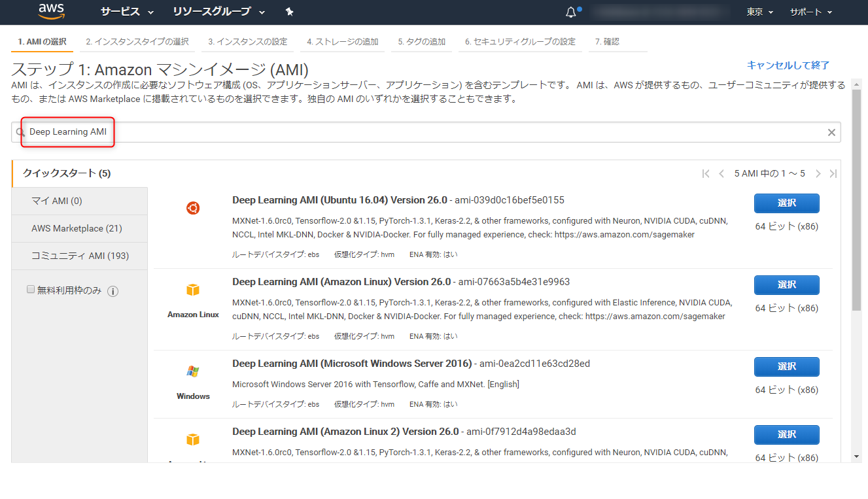Switch to step 2 インスタンスタイプの選択 tab

(137, 41)
